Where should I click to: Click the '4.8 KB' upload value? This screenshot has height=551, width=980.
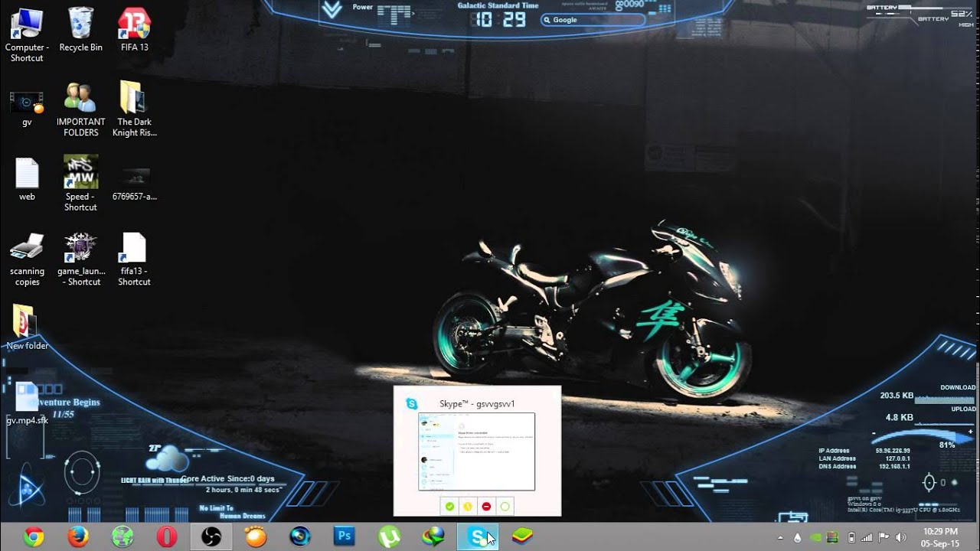click(x=900, y=418)
